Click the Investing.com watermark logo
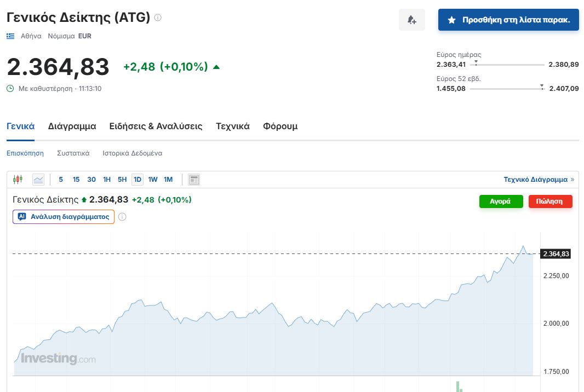This screenshot has width=584, height=392. pyautogui.click(x=58, y=359)
